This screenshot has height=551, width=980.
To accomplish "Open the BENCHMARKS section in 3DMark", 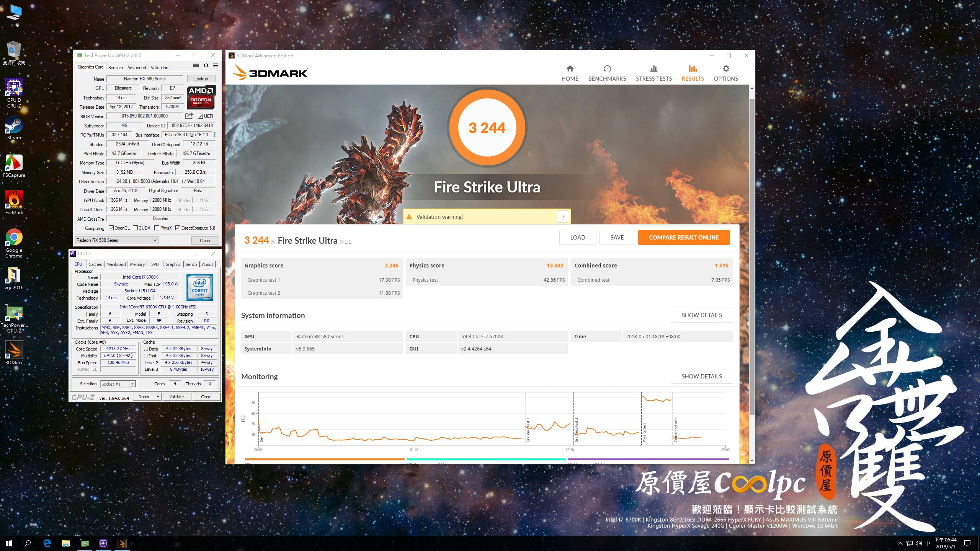I will 607,73.
